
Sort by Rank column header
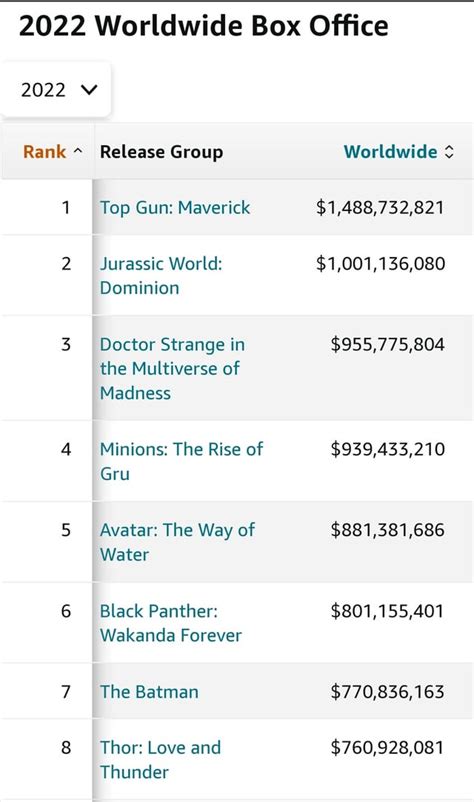[x=44, y=152]
